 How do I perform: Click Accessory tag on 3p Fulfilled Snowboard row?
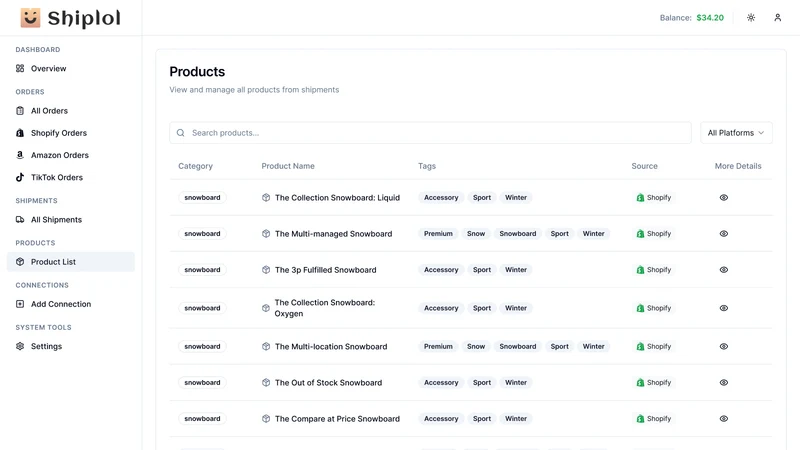[x=441, y=270]
